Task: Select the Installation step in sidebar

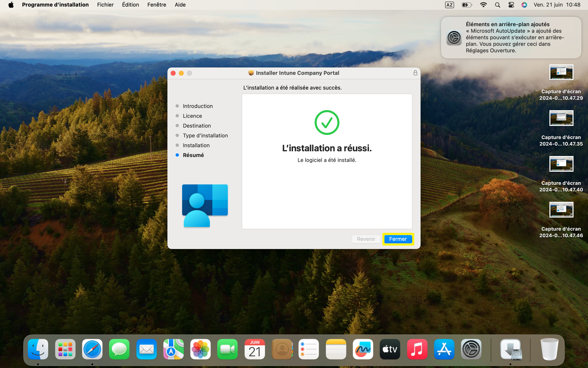Action: tap(196, 145)
